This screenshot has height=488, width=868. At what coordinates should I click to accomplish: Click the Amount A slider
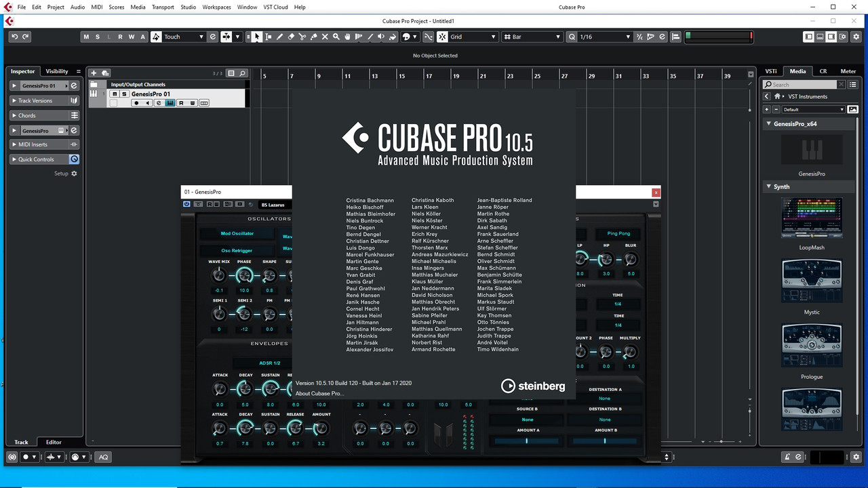(x=527, y=441)
